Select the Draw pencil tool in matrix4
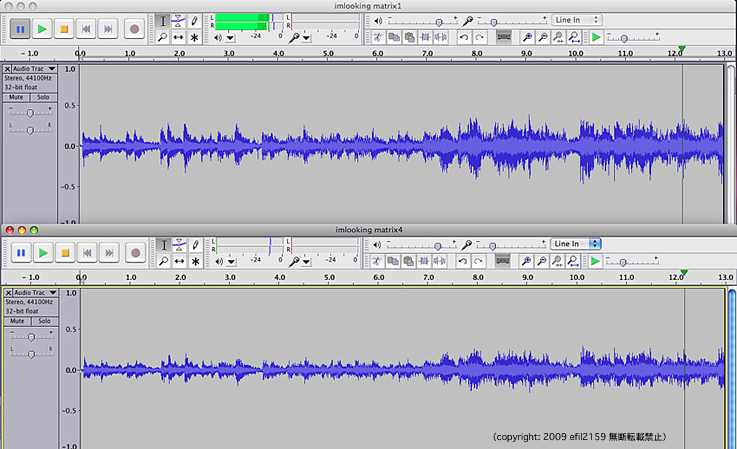 196,245
